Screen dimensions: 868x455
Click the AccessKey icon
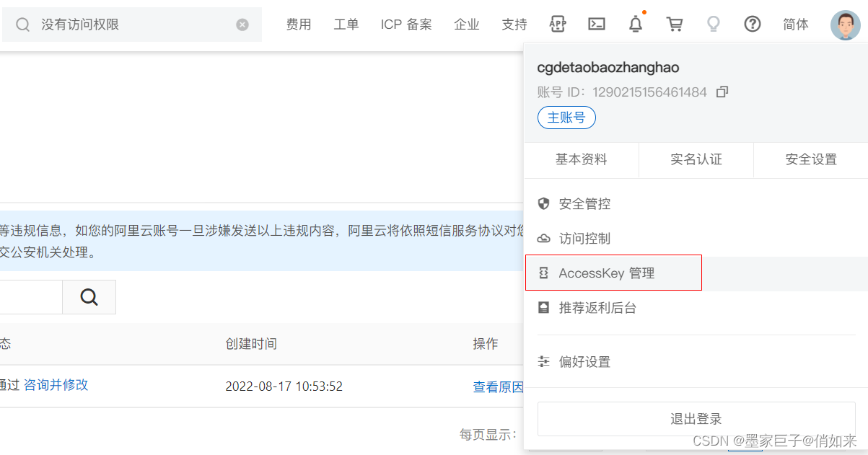[x=544, y=273]
